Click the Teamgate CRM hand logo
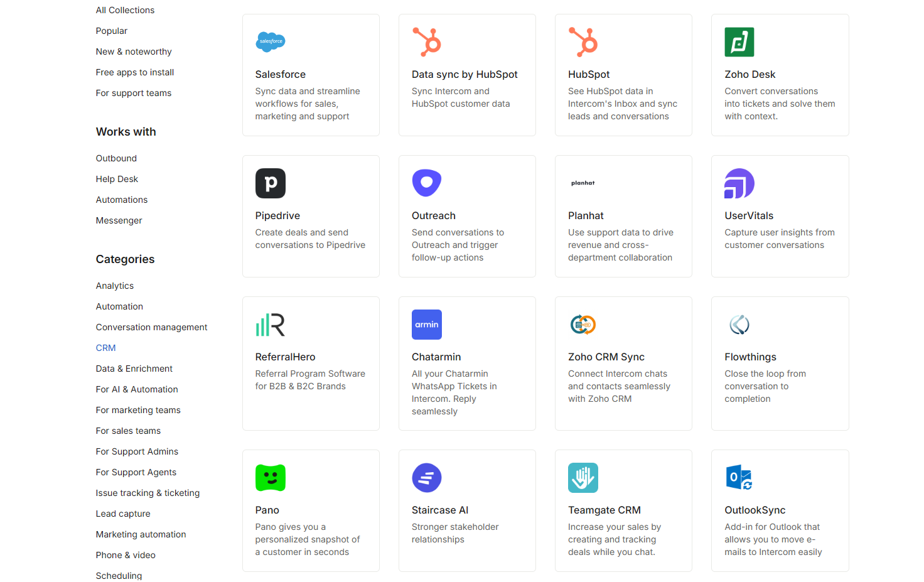This screenshot has height=582, width=924. point(583,478)
